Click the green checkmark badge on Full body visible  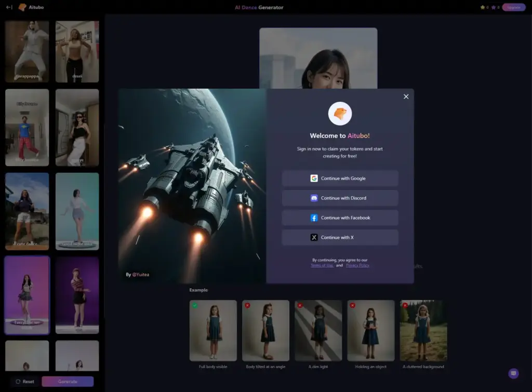coord(195,305)
